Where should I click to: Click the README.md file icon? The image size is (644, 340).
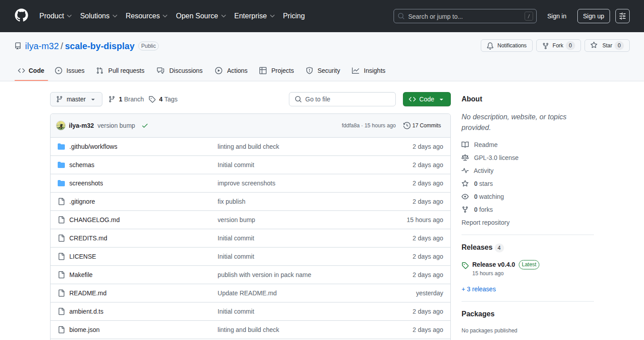pos(61,293)
